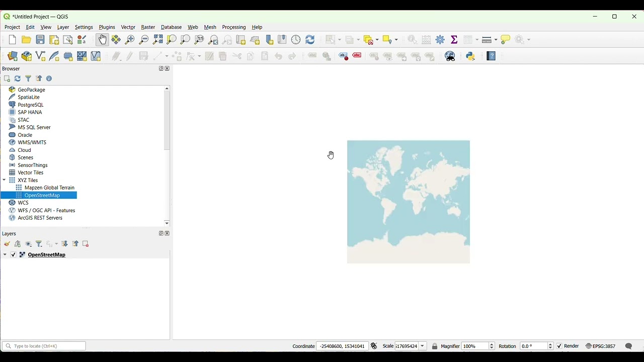Create a New GeoPackage Layer
644x362 pixels.
[27, 56]
